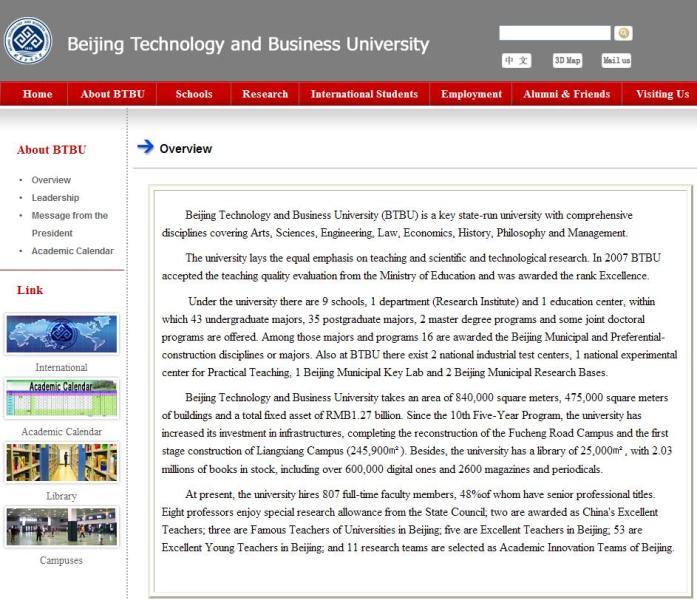The image size is (697, 600).
Task: Click the BTBU university logo
Action: point(28,41)
